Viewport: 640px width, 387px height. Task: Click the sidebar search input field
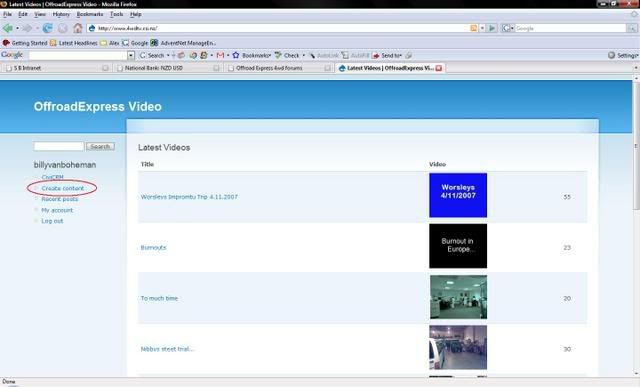[59, 146]
